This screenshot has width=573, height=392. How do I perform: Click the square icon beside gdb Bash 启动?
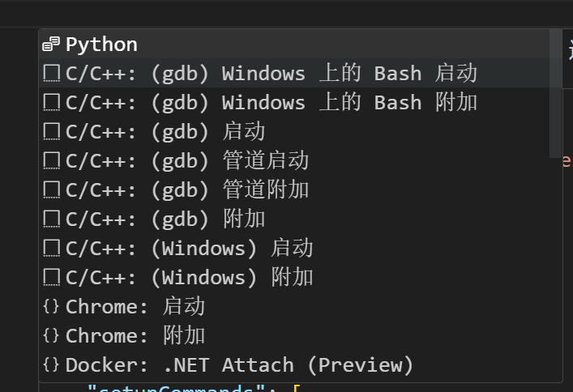(52, 73)
